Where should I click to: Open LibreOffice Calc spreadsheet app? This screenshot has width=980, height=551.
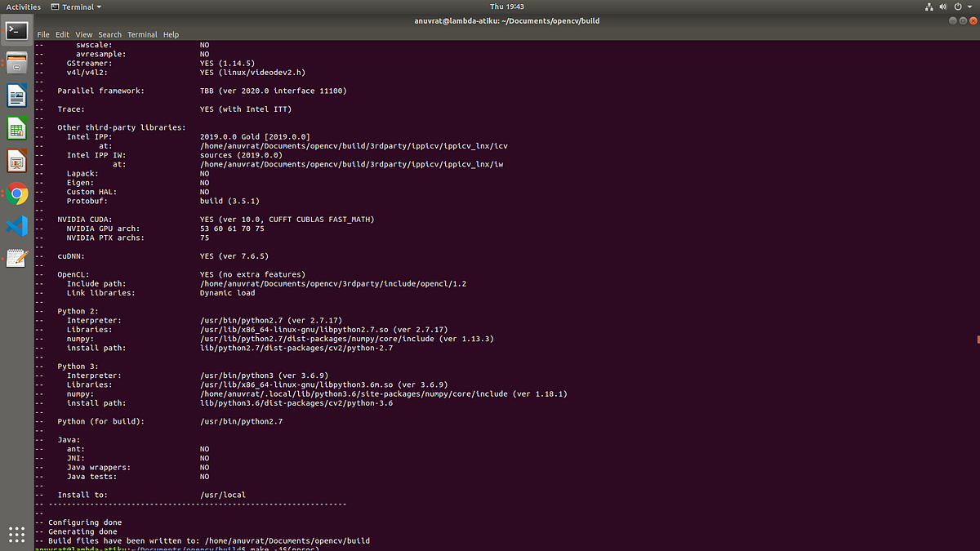pyautogui.click(x=16, y=128)
